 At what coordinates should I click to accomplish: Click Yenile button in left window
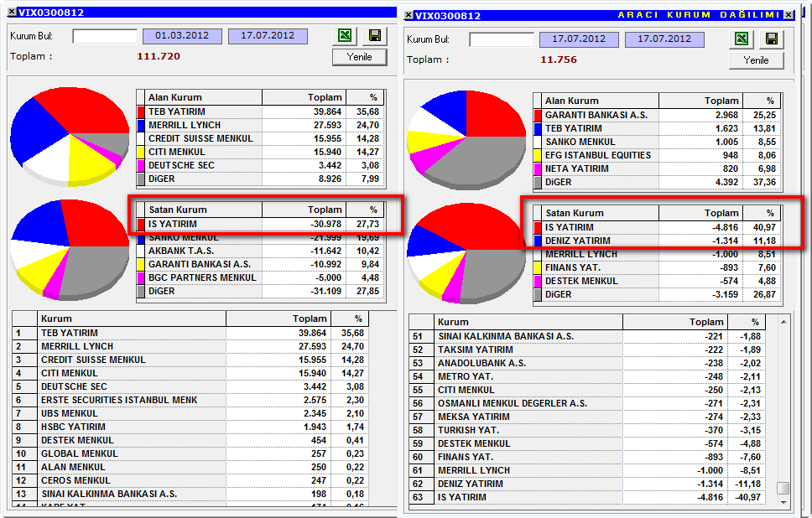(359, 57)
